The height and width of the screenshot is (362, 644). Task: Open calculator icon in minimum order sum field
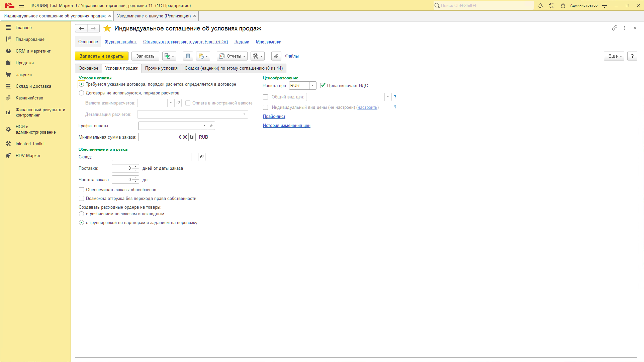click(192, 137)
